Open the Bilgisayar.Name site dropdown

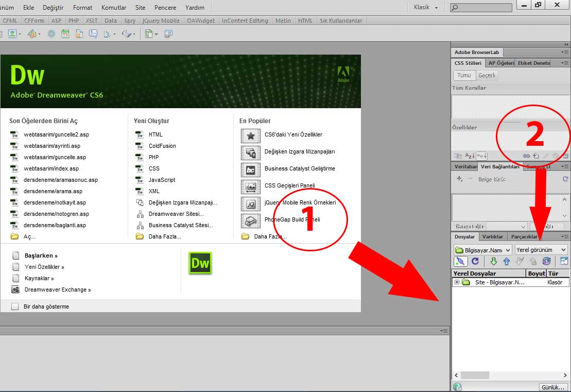483,250
